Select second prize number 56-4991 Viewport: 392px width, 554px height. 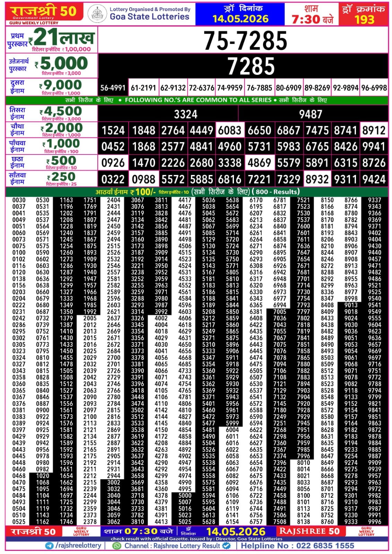pos(113,88)
